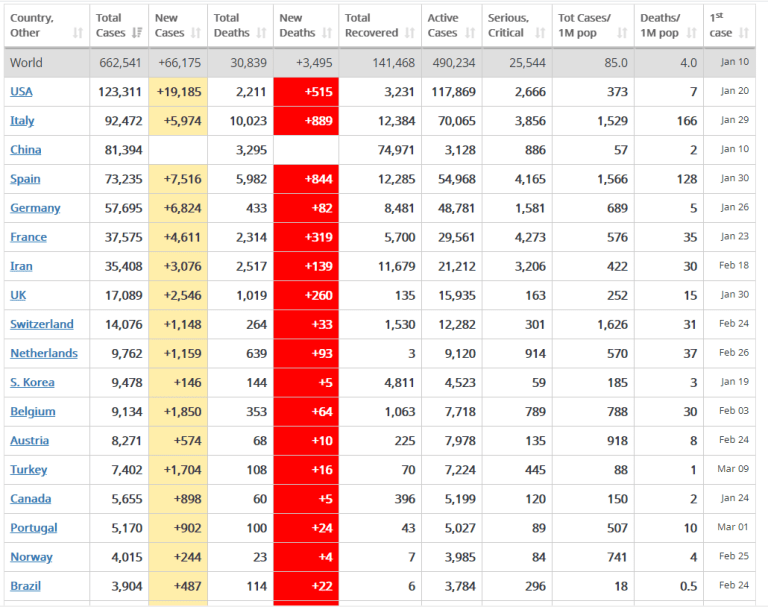Image resolution: width=768 pixels, height=607 pixels.
Task: Sort by Tot Cases/1M pop arrows
Action: click(x=622, y=33)
